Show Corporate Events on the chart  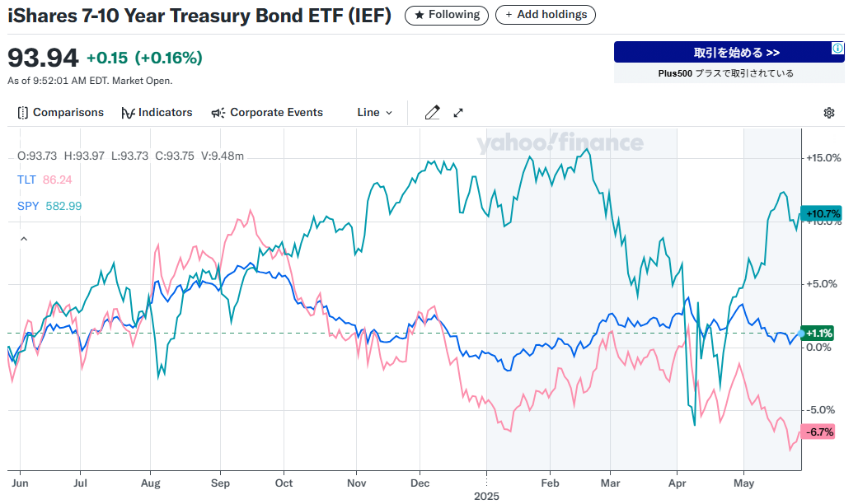(x=267, y=112)
